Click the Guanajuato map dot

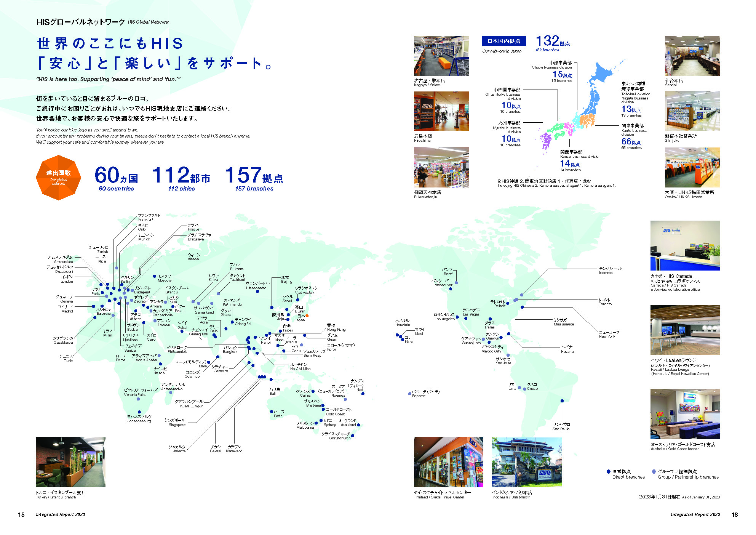(x=483, y=339)
